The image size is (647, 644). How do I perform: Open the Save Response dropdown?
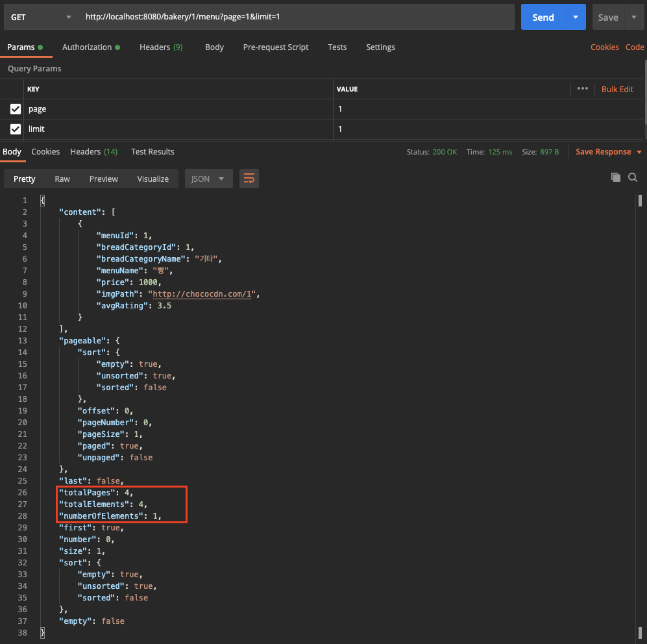coord(609,151)
